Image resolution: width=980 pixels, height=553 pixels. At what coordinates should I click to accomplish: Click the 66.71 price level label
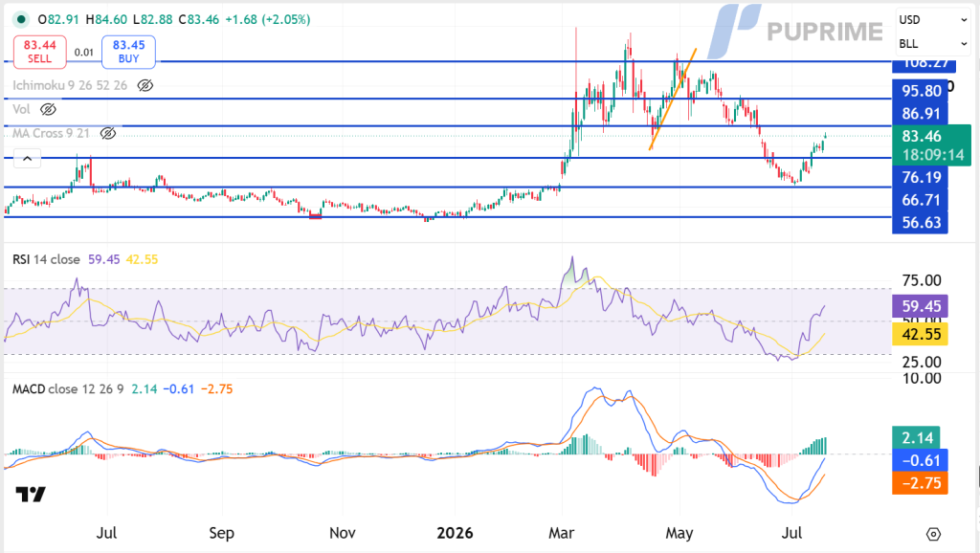tap(921, 200)
